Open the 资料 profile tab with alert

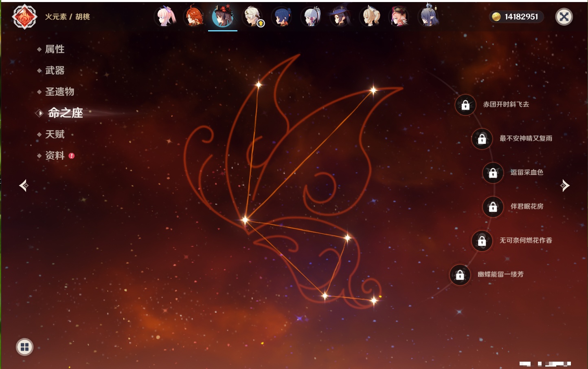coord(55,155)
